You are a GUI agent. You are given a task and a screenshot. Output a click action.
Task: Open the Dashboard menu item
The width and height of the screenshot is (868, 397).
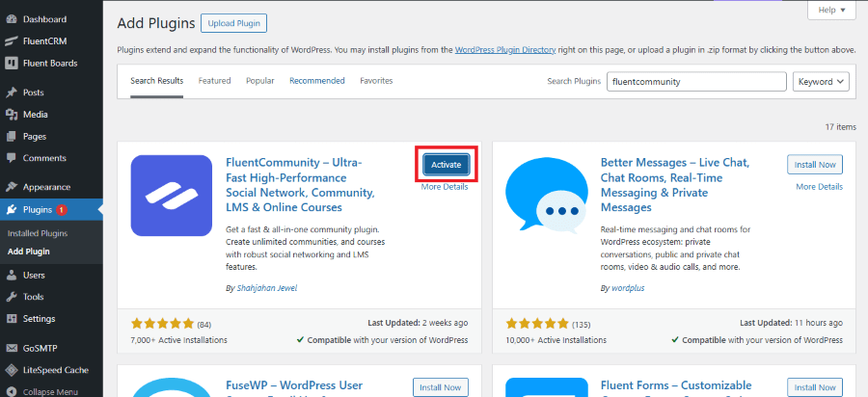(x=44, y=19)
